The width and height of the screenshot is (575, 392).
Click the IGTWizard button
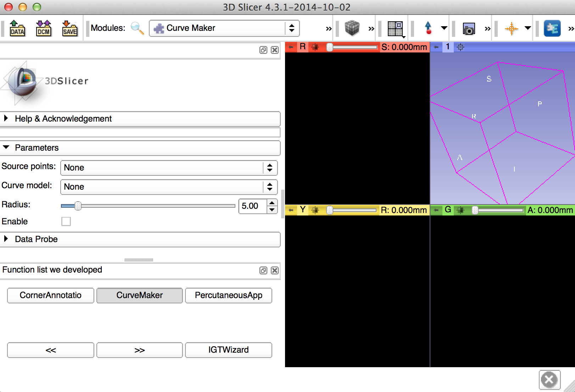(228, 350)
